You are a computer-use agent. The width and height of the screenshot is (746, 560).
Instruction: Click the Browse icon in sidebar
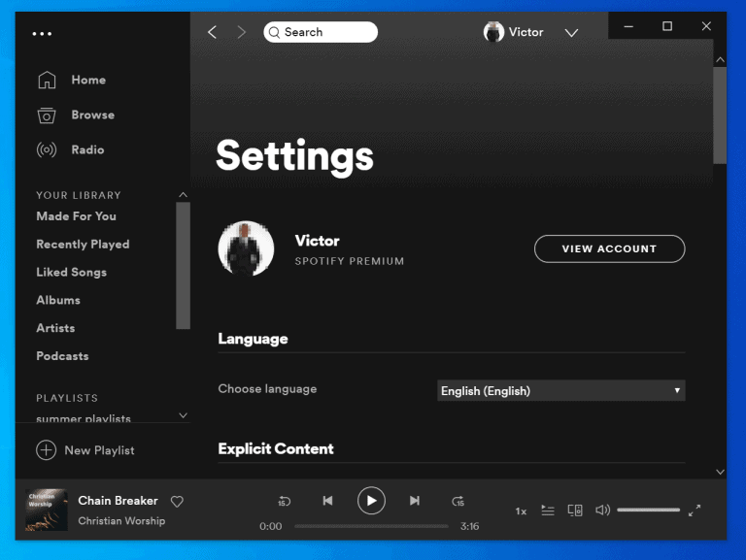click(x=47, y=115)
